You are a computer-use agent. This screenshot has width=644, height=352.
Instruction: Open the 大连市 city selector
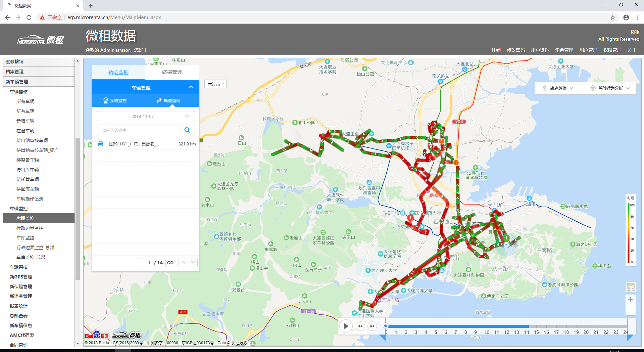(215, 84)
